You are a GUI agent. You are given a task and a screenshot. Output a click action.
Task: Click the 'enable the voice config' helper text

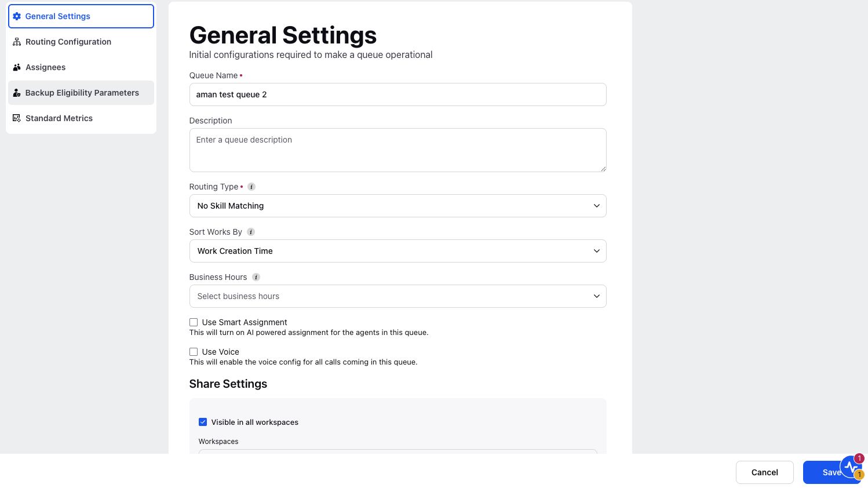[x=303, y=362]
